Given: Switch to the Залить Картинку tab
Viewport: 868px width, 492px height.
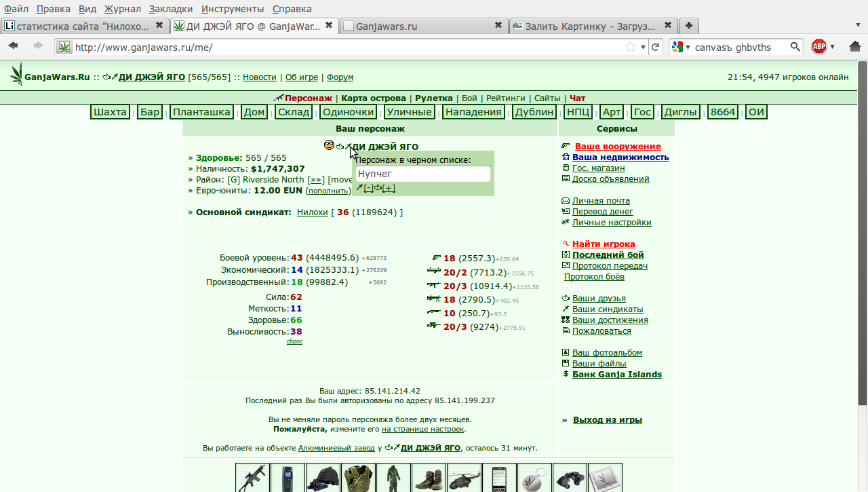Looking at the screenshot, I should (x=593, y=26).
